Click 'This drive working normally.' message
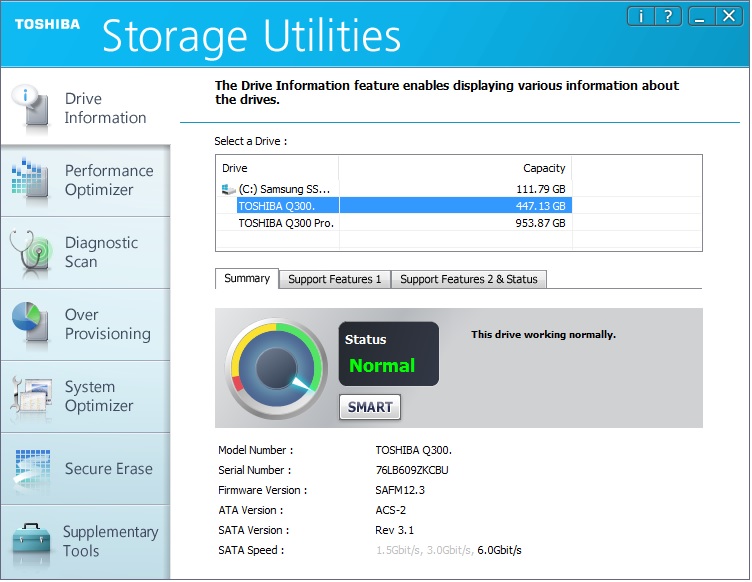The width and height of the screenshot is (752, 582). pos(543,335)
